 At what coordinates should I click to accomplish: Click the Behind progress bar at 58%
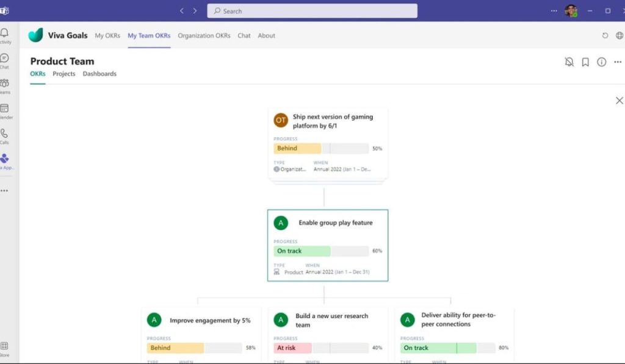pos(194,348)
